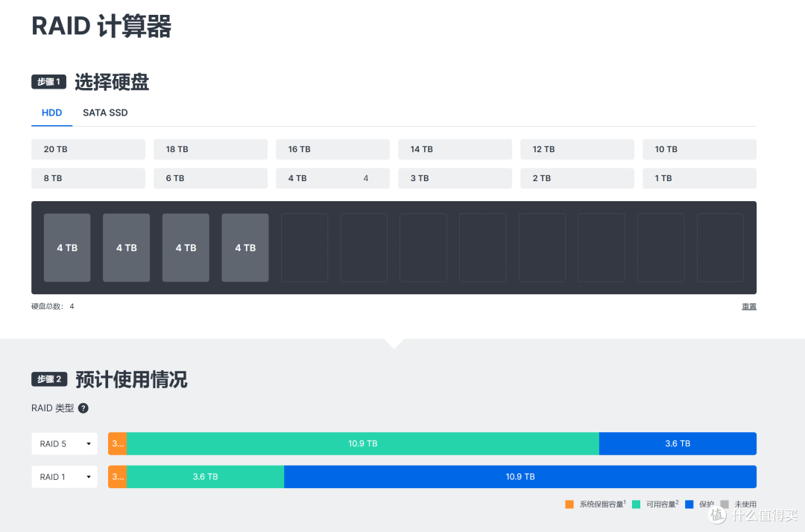The width and height of the screenshot is (805, 532).
Task: Add a 10 TB drive
Action: point(699,149)
